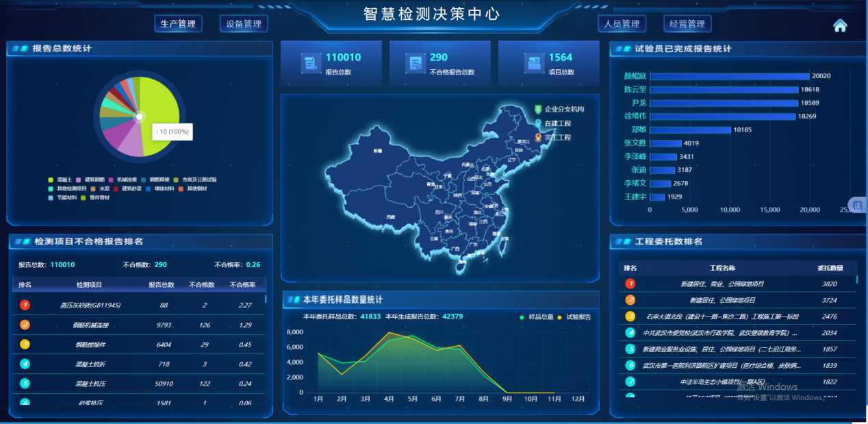868x424 pixels.
Task: Click the 报告总数 document icon
Action: [311, 63]
